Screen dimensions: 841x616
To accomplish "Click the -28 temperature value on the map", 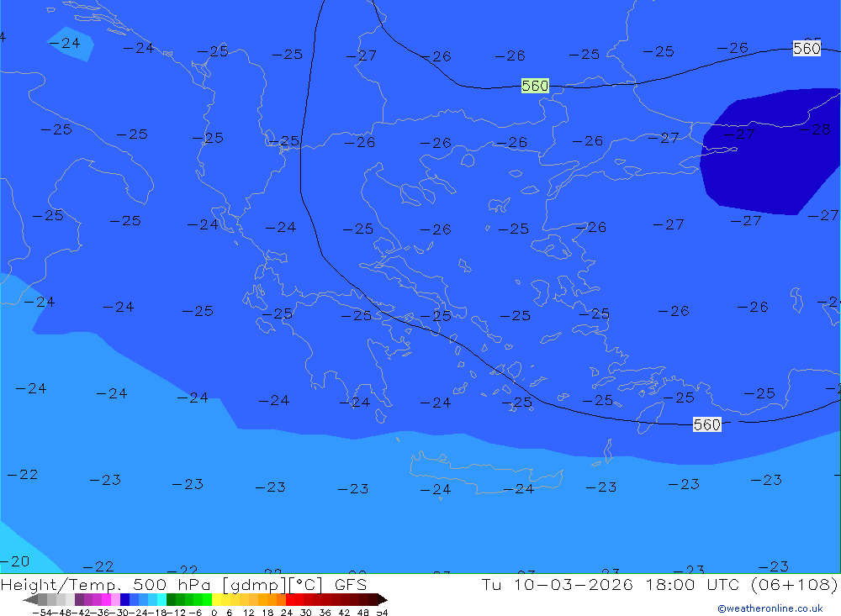I will pos(815,129).
